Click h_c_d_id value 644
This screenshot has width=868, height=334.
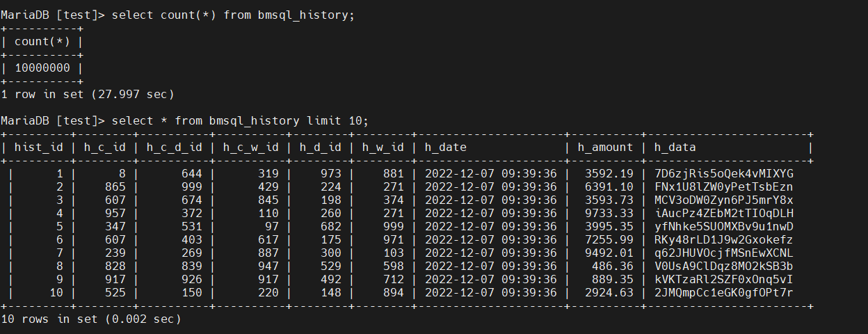click(192, 174)
